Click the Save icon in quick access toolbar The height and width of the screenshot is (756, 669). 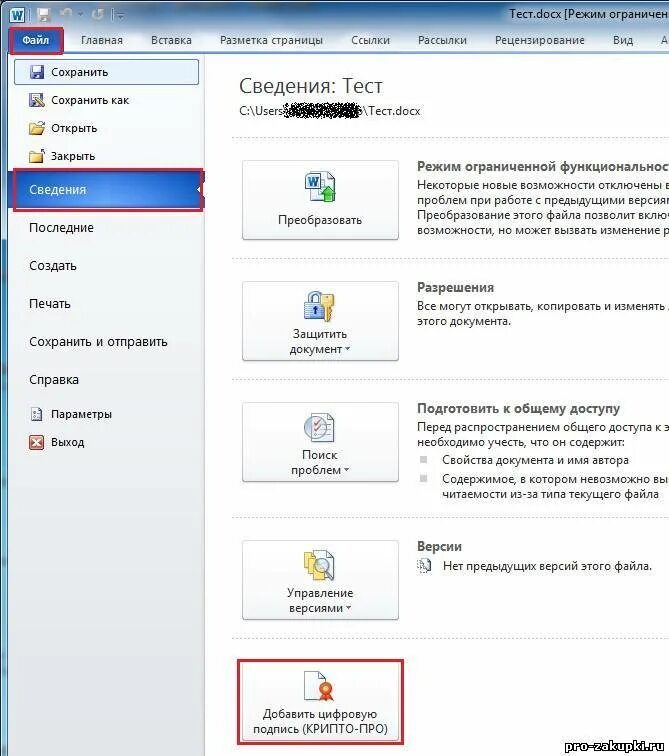tap(44, 14)
